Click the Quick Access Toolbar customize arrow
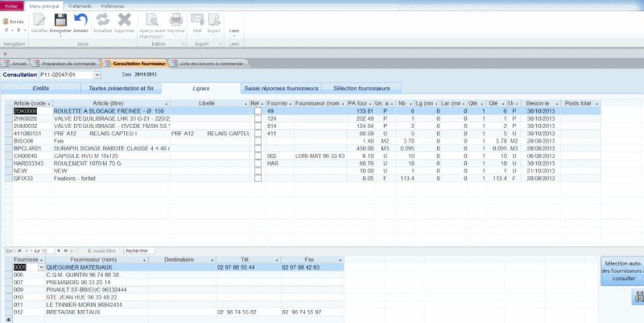The image size is (644, 323). coord(5,54)
